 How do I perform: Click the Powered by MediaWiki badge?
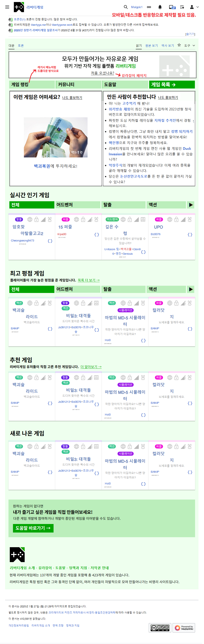[184, 627]
